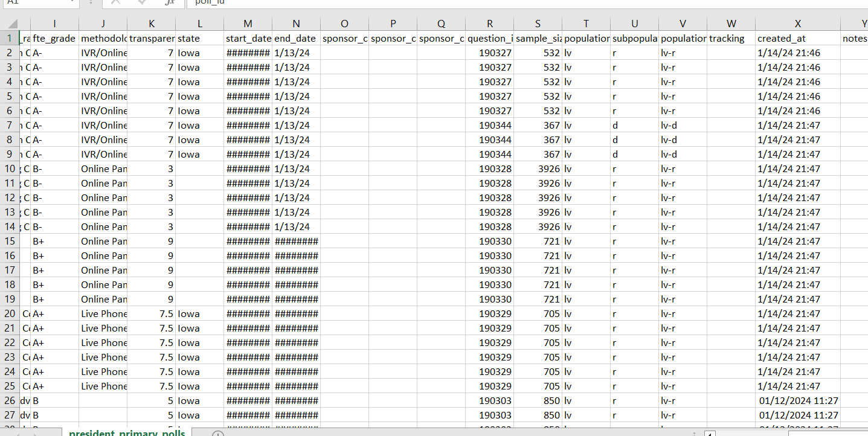Select column S header
The image size is (868, 436).
point(538,24)
